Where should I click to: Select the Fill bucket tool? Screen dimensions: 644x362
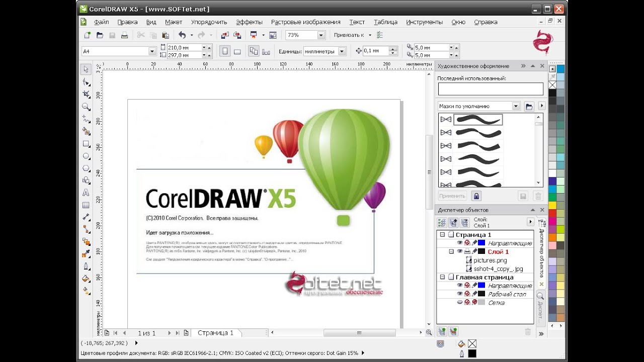(86, 279)
